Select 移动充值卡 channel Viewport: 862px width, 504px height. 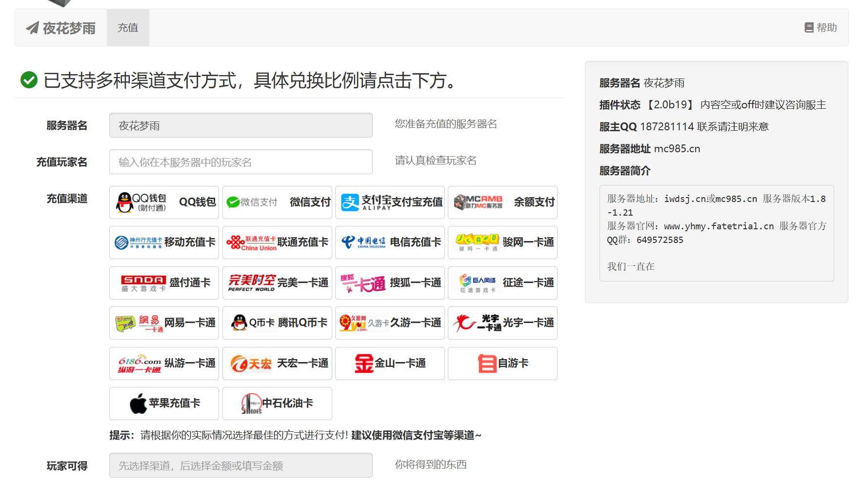coord(164,242)
